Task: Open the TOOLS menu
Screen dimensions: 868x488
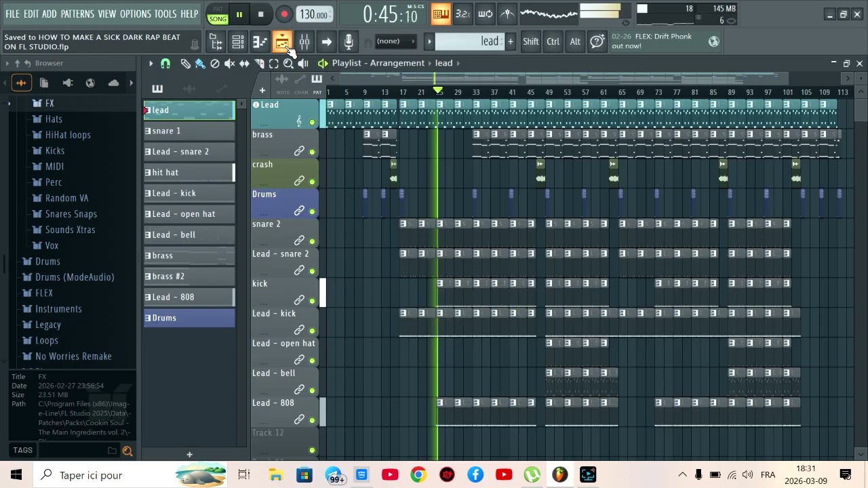Action: tap(165, 14)
